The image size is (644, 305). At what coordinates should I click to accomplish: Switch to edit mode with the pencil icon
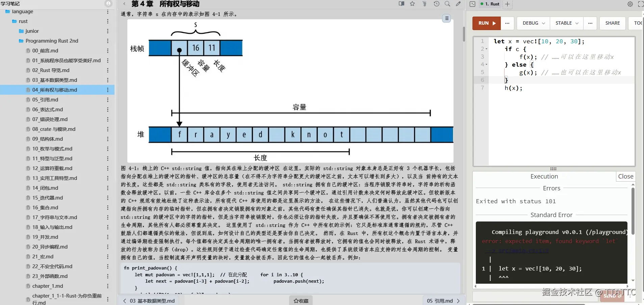click(458, 4)
